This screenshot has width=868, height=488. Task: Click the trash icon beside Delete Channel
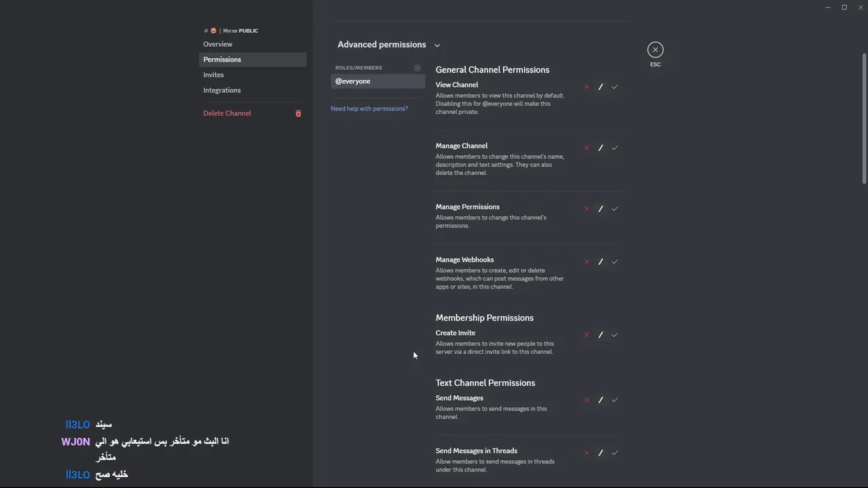click(298, 113)
